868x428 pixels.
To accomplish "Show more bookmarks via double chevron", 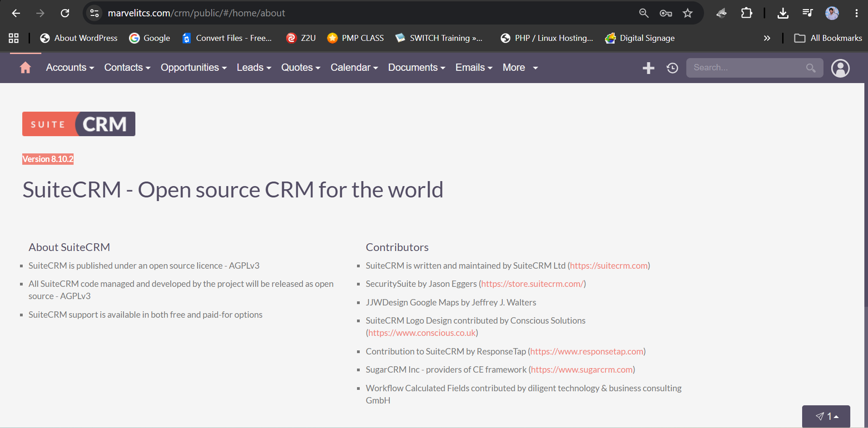I will tap(767, 38).
